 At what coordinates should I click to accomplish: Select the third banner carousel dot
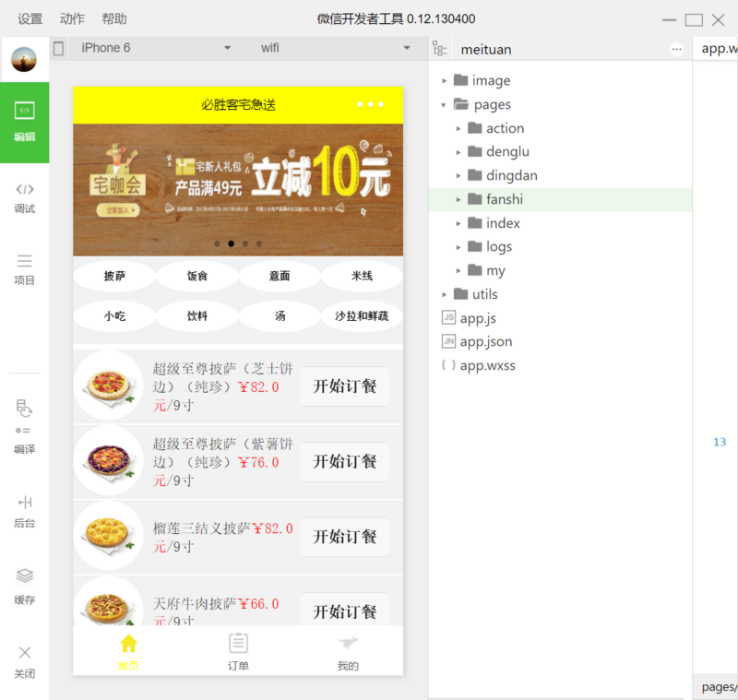pos(245,243)
